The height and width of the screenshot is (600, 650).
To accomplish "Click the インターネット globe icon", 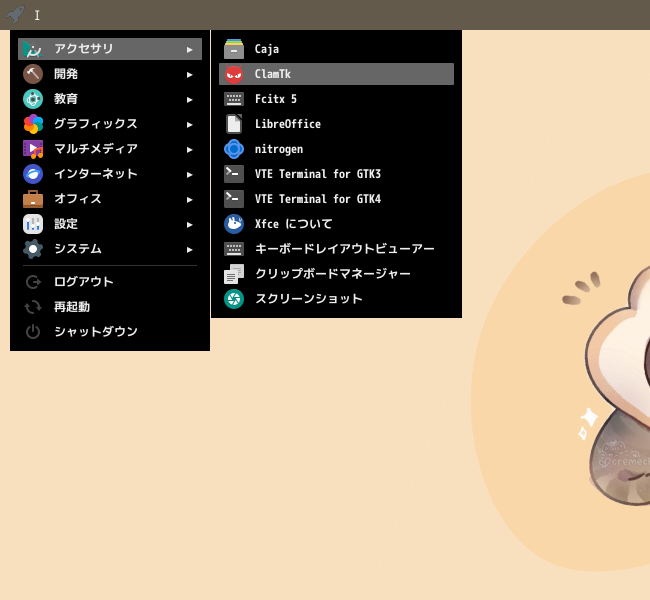I will tap(33, 174).
